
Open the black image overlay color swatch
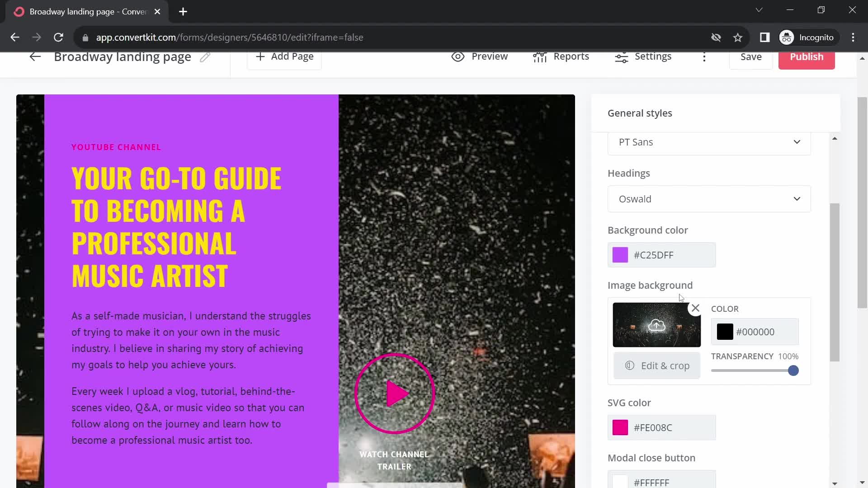(x=725, y=332)
